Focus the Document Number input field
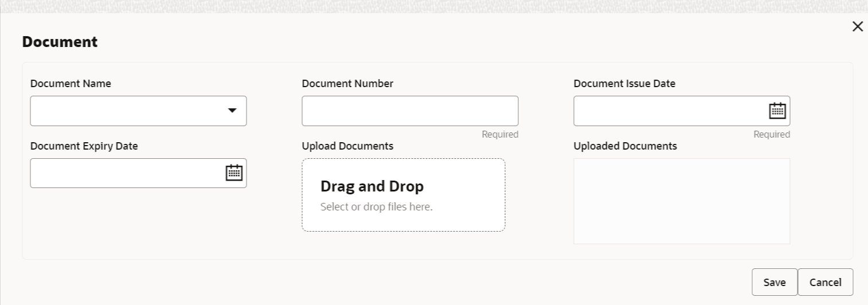The height and width of the screenshot is (305, 868). click(410, 111)
